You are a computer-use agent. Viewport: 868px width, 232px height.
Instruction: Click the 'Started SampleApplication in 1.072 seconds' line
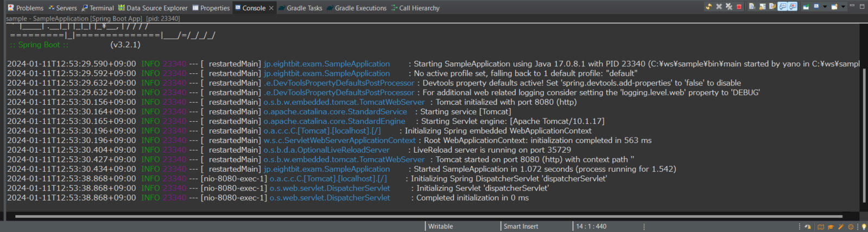(341, 169)
